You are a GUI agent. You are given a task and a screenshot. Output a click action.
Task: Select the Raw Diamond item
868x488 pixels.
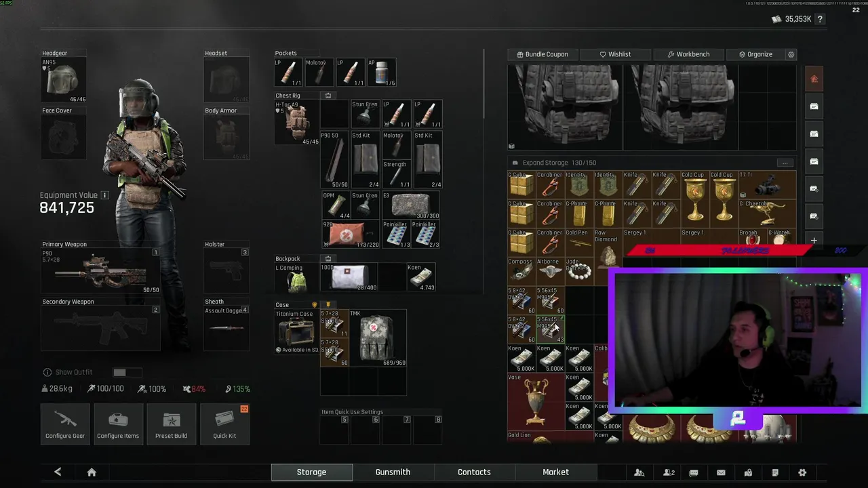[x=608, y=250]
